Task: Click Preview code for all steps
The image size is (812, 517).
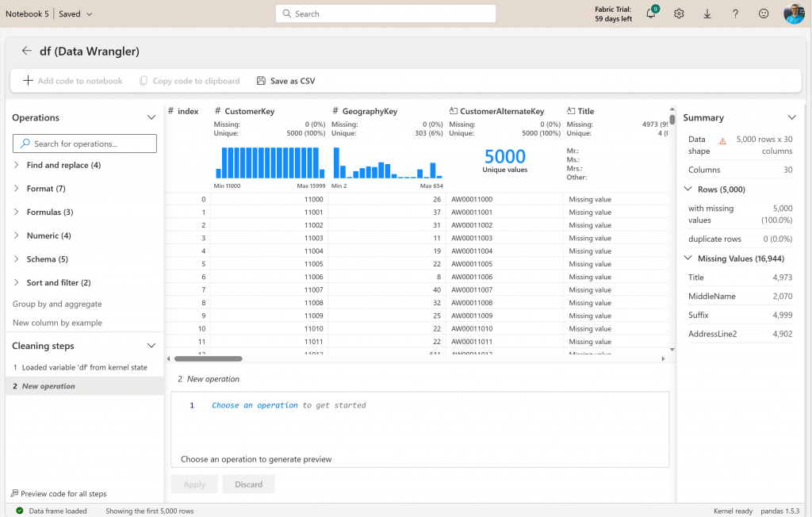Action: (59, 493)
